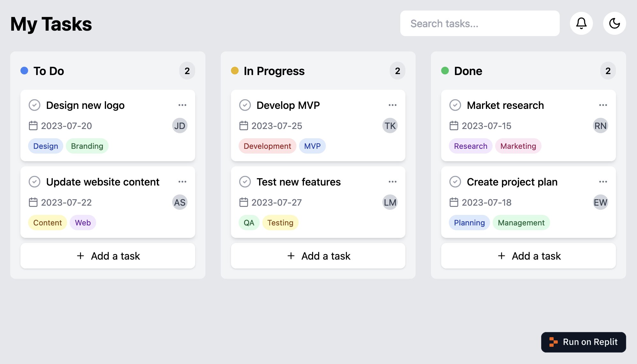Screen dimensions: 637x364
Task: Mark Design new logo as complete
Action: [35, 105]
